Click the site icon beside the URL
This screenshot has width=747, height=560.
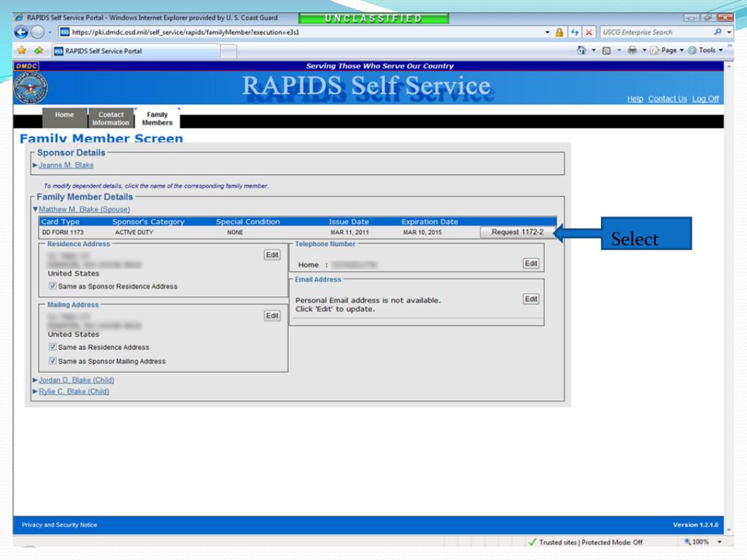tap(65, 32)
